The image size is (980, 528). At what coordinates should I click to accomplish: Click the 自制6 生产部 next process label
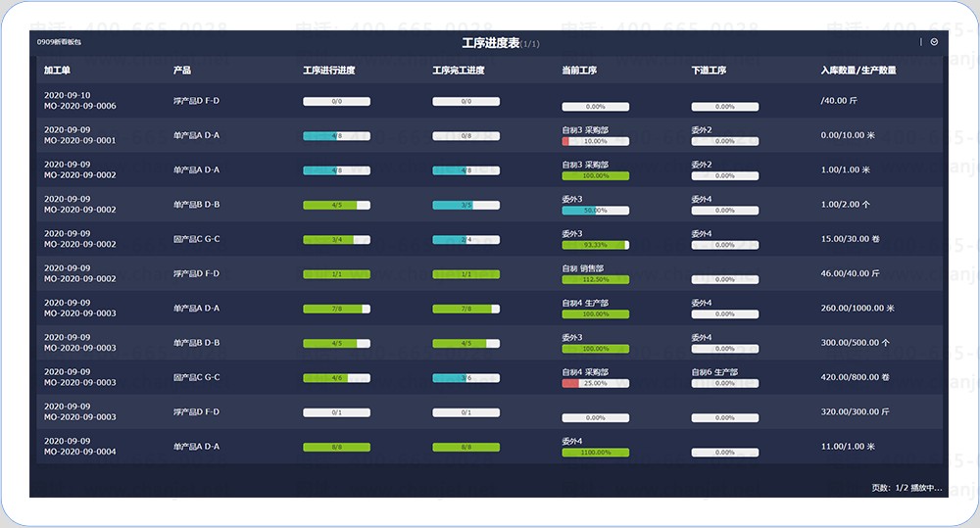point(714,372)
